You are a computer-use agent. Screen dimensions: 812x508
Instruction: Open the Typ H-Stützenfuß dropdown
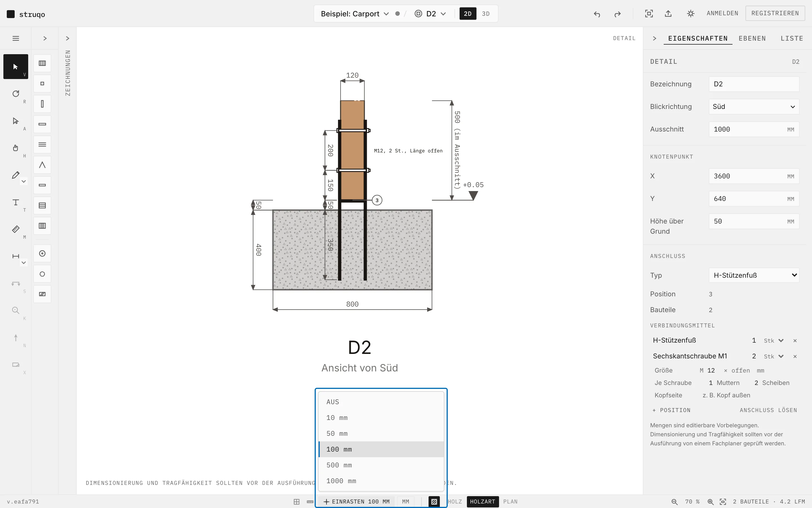754,275
